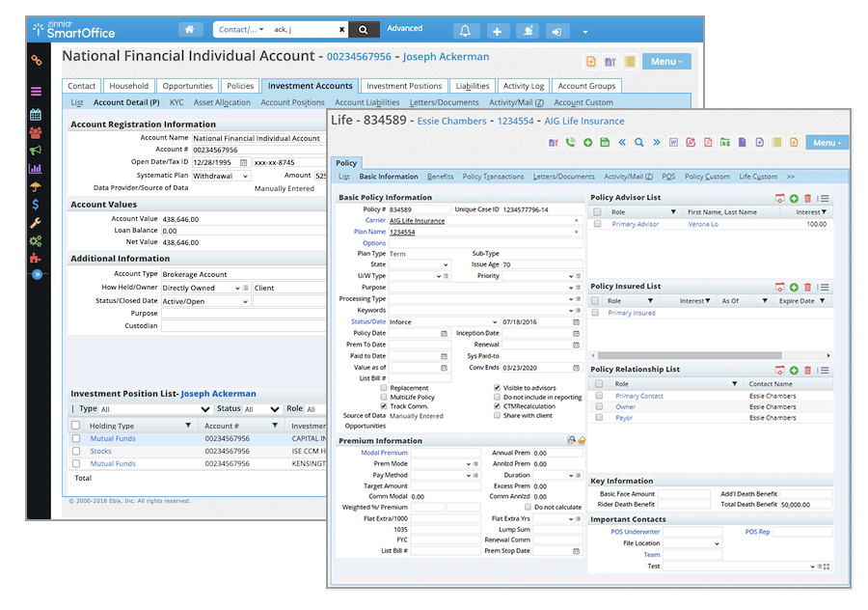Click the Issue Age input field
The height and width of the screenshot is (610, 868).
(542, 264)
